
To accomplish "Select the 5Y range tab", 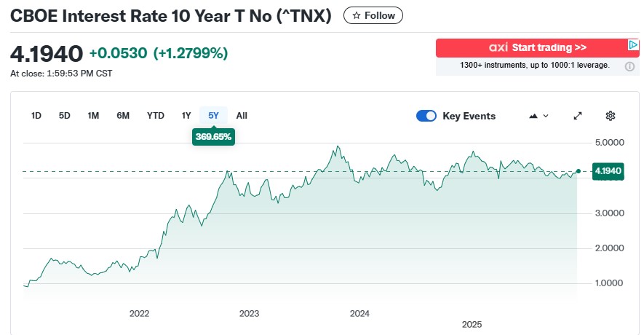I will [213, 116].
